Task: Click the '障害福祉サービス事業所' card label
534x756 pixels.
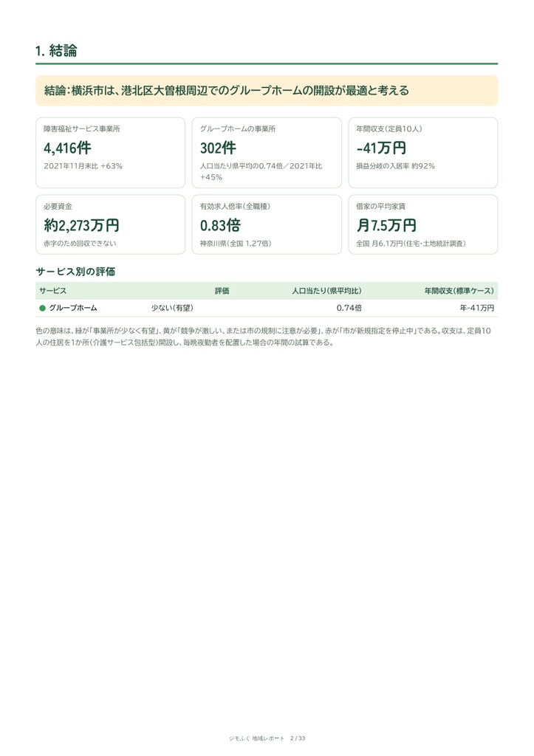Action: tap(82, 128)
